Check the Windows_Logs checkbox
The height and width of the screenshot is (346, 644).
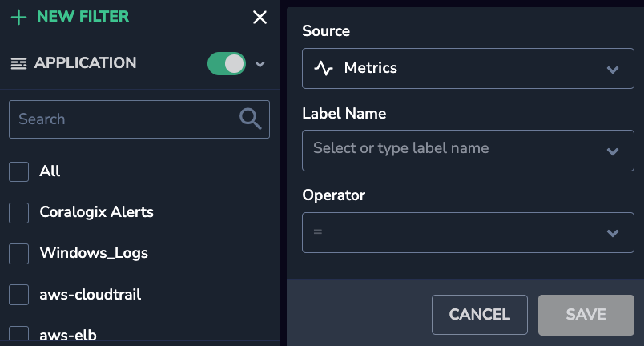(19, 254)
